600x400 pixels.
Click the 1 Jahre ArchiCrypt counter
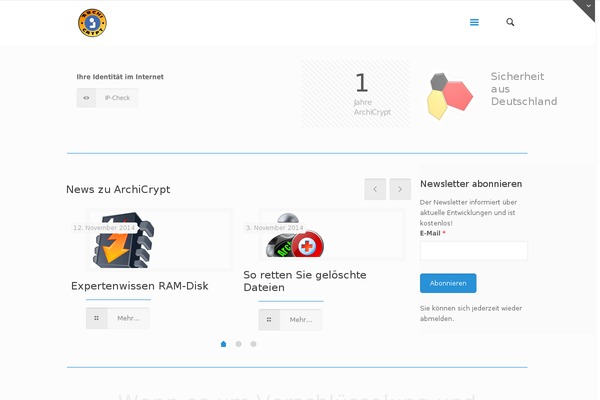click(355, 94)
